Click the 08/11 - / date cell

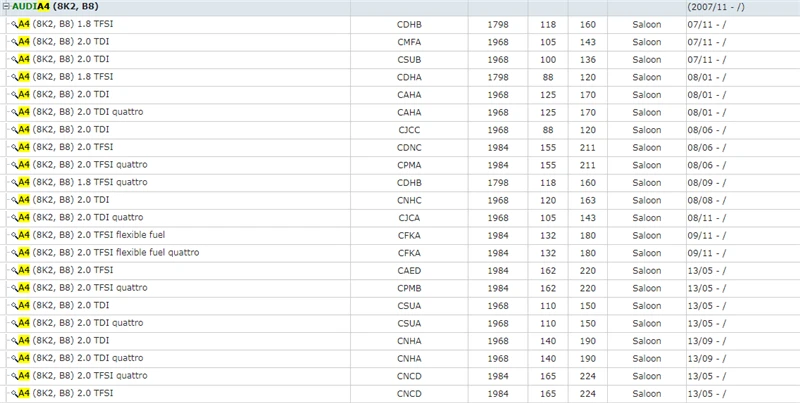click(707, 218)
